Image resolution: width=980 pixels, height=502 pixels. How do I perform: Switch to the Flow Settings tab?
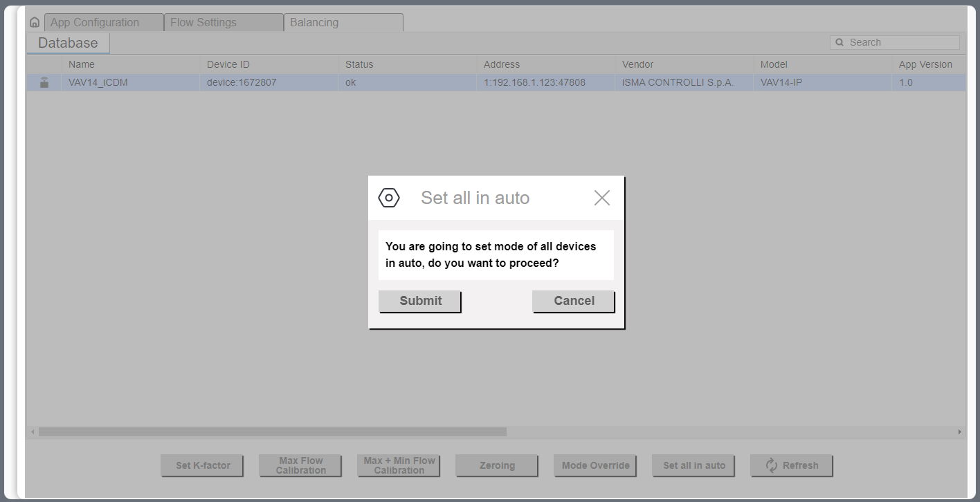click(224, 22)
